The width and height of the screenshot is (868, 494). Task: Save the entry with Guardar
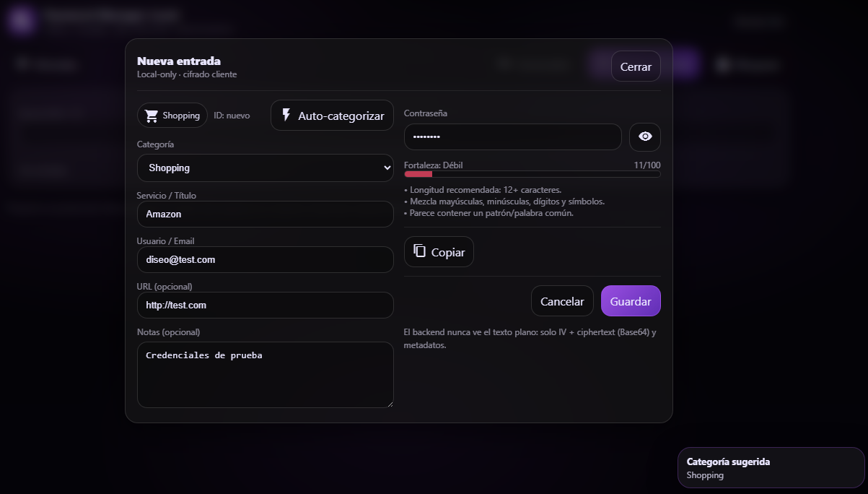[631, 301]
